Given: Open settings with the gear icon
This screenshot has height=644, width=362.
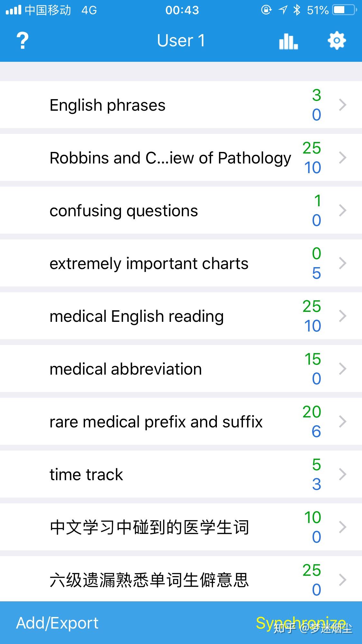Looking at the screenshot, I should click(x=337, y=41).
